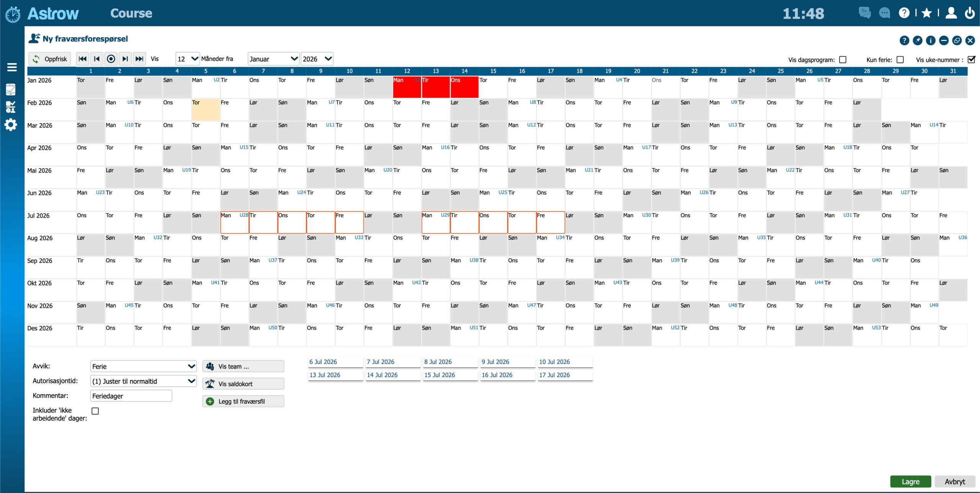Click the red Man 12 January cell
980x493 pixels.
[407, 87]
